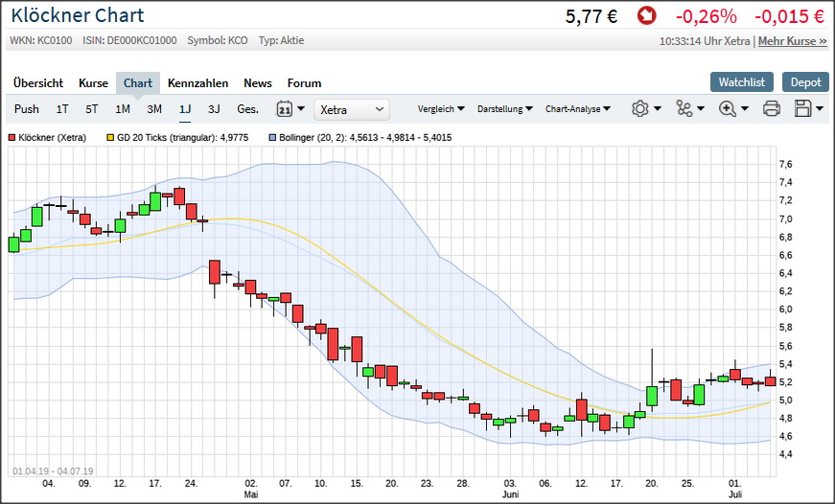Screen dimensions: 835x504
Task: Select the 1T time range
Action: 62,109
